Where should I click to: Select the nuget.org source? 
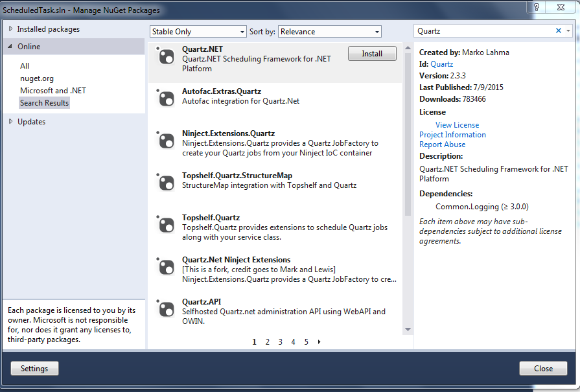pyautogui.click(x=37, y=78)
